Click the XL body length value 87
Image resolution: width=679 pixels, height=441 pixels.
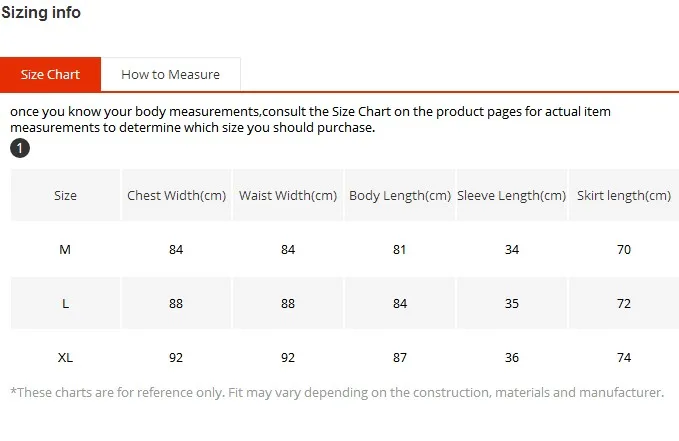pos(400,357)
